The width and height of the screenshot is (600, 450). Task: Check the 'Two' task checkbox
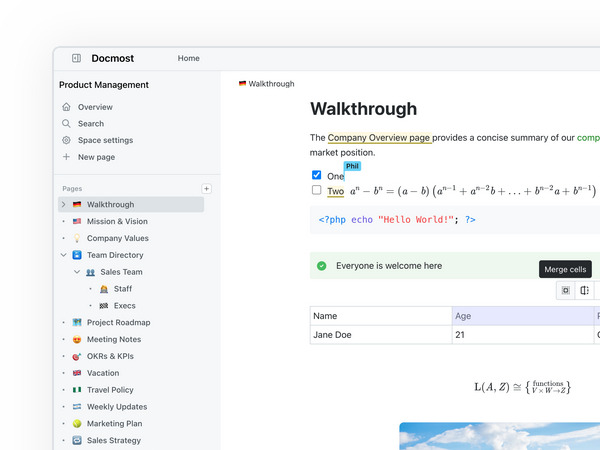[x=317, y=190]
